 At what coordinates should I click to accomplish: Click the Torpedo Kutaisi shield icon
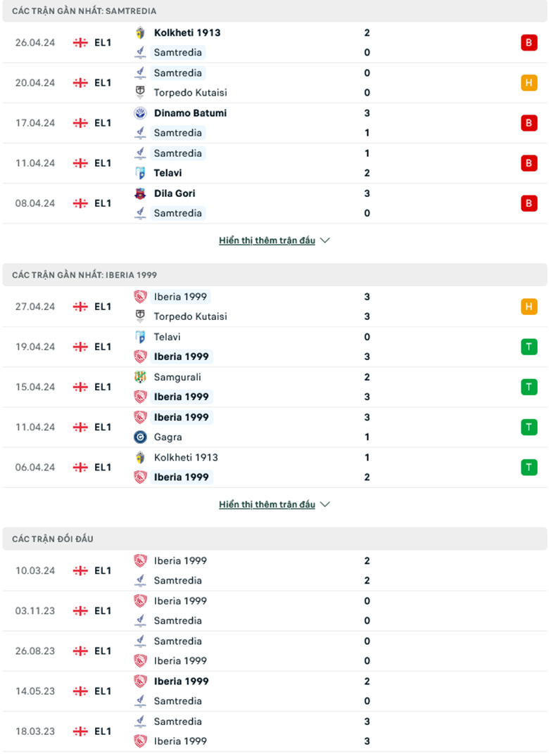click(x=140, y=92)
